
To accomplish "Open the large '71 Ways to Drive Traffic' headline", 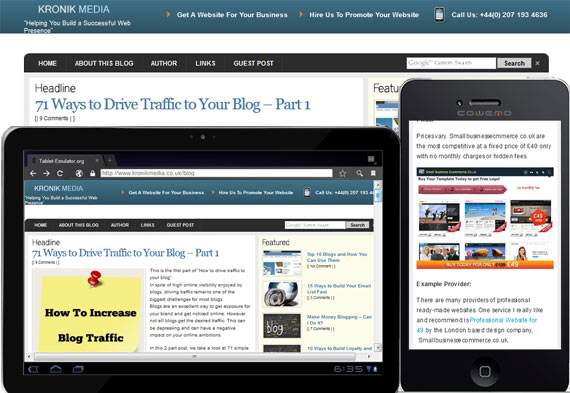I will pyautogui.click(x=172, y=104).
